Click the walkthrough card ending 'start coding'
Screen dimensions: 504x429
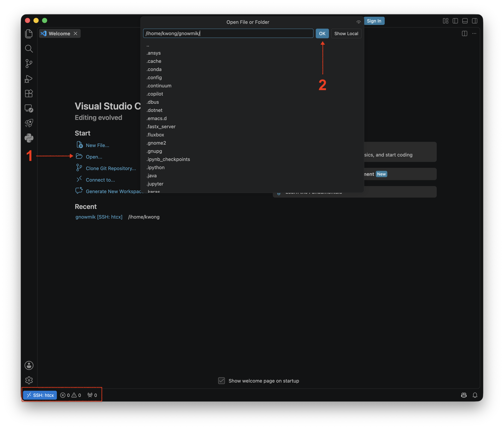(x=400, y=152)
